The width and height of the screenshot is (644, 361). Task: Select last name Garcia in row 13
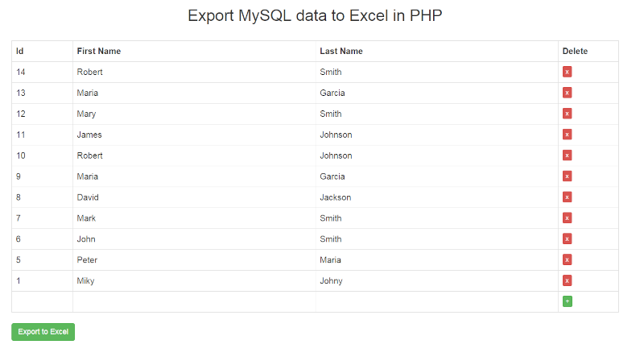click(332, 93)
